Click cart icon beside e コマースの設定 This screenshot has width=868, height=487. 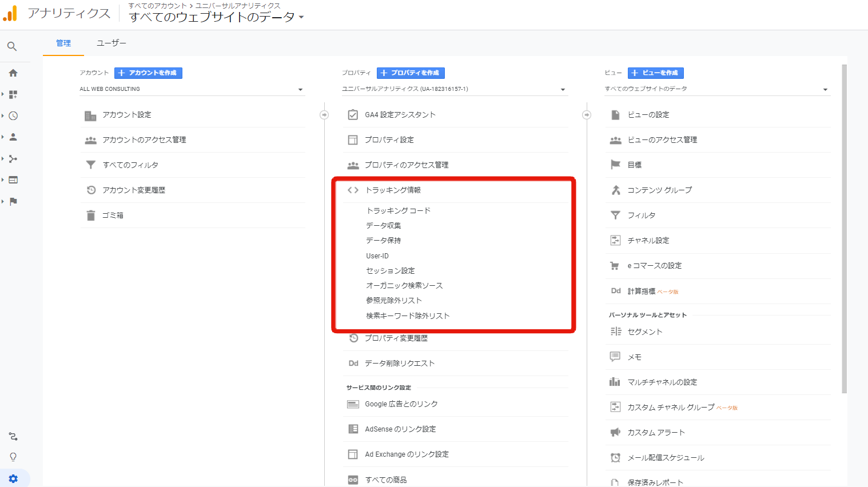coord(615,266)
